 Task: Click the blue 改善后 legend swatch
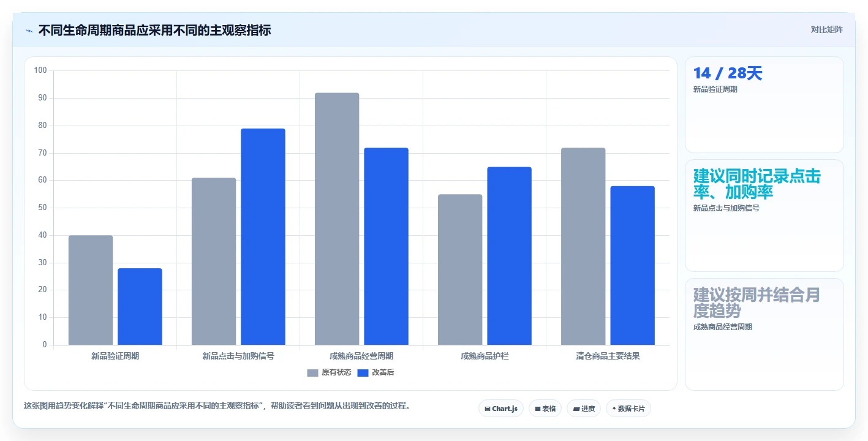[363, 373]
